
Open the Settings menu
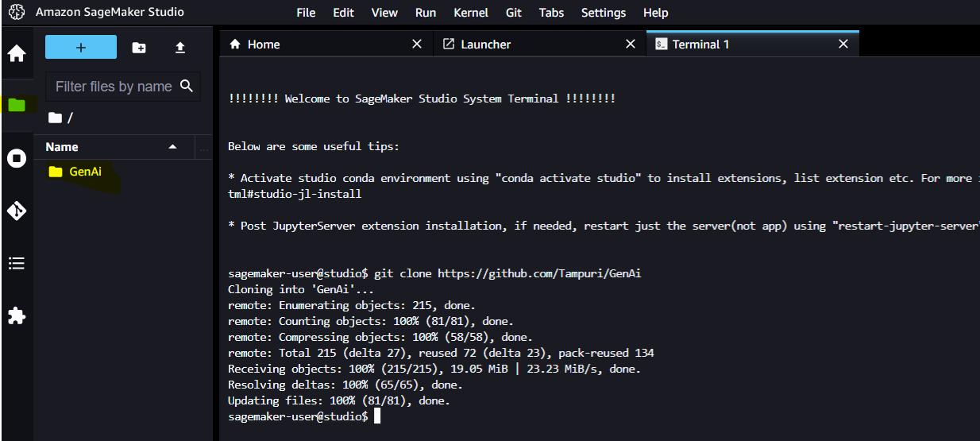click(x=604, y=13)
